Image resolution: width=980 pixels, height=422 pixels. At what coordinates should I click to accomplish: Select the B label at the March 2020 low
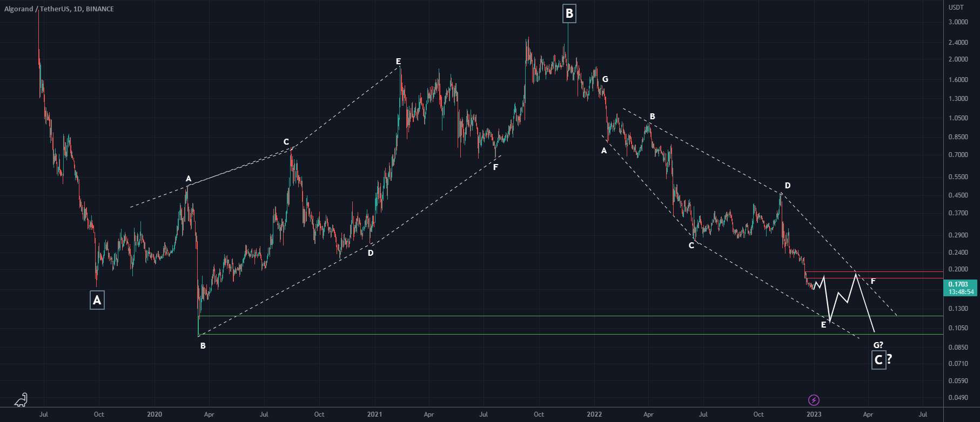pyautogui.click(x=203, y=346)
